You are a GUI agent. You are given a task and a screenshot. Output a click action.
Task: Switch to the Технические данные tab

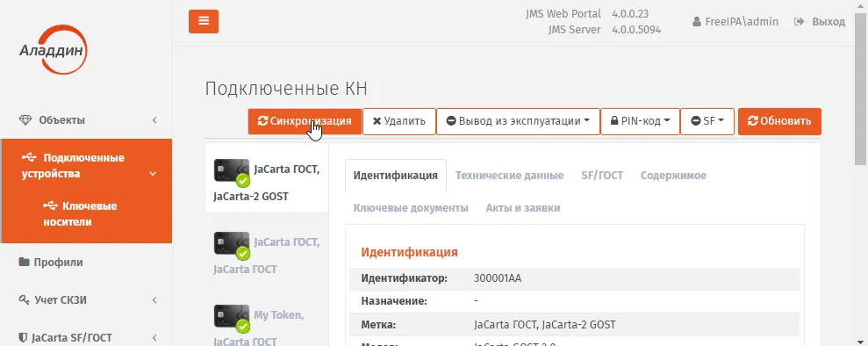click(509, 176)
